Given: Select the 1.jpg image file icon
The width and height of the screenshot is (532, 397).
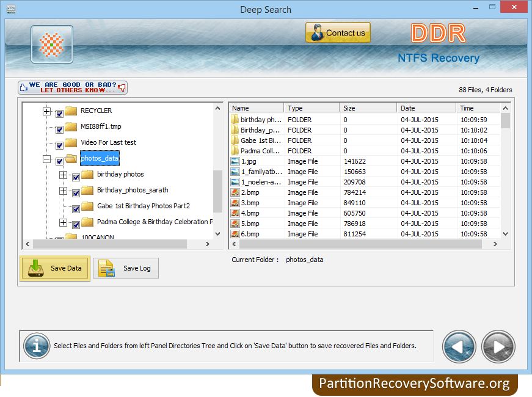Looking at the screenshot, I should [x=235, y=161].
